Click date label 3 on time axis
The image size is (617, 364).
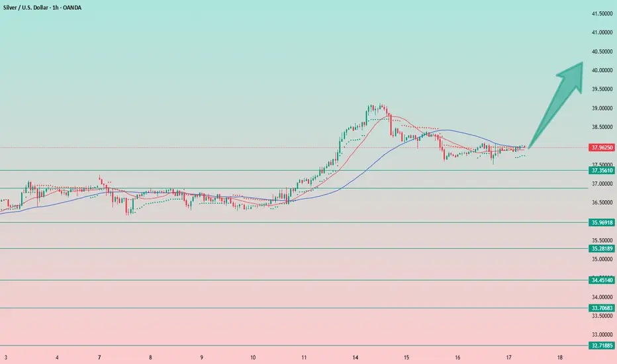pos(6,357)
